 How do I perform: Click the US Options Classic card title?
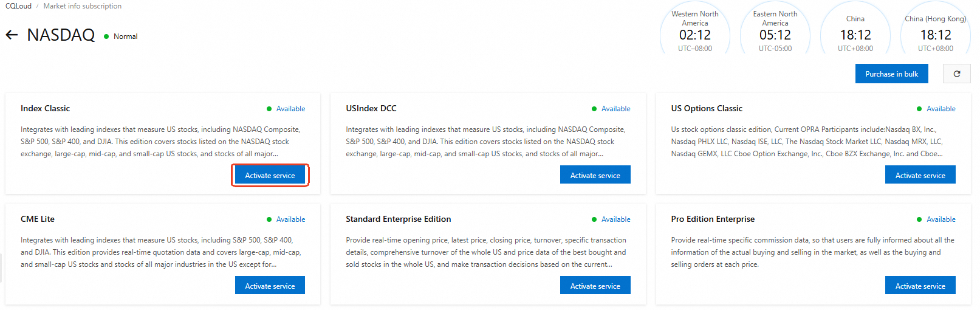[x=707, y=108]
